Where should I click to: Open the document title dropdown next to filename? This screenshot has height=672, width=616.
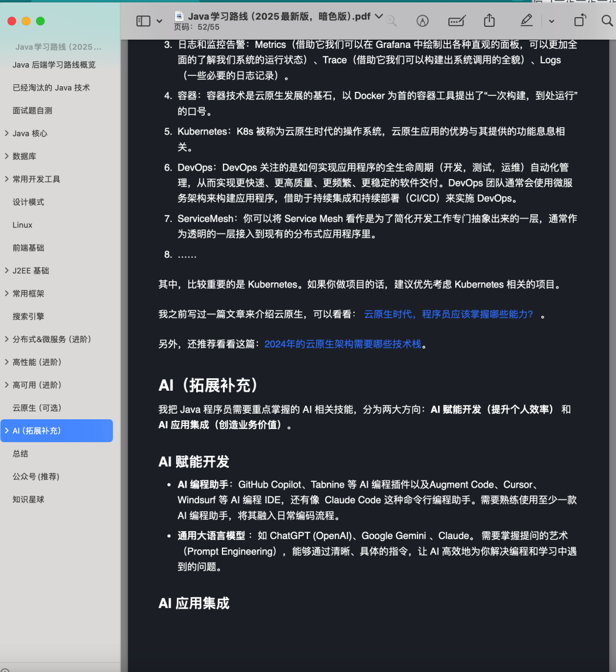coord(379,17)
